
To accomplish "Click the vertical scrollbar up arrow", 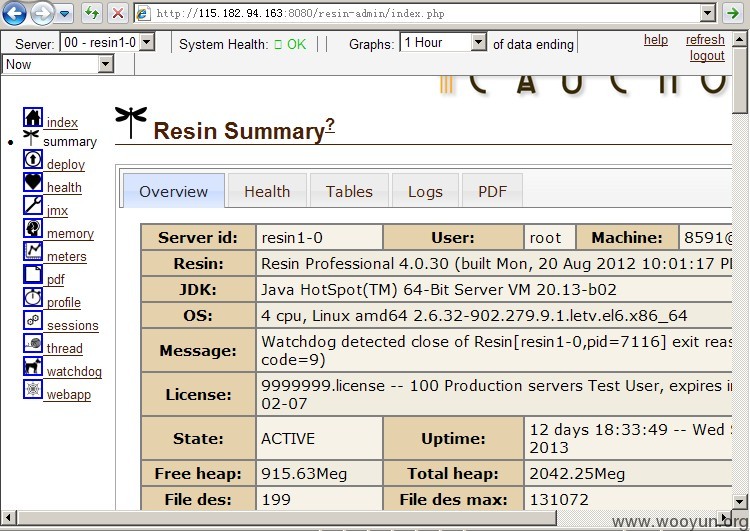I will point(739,39).
